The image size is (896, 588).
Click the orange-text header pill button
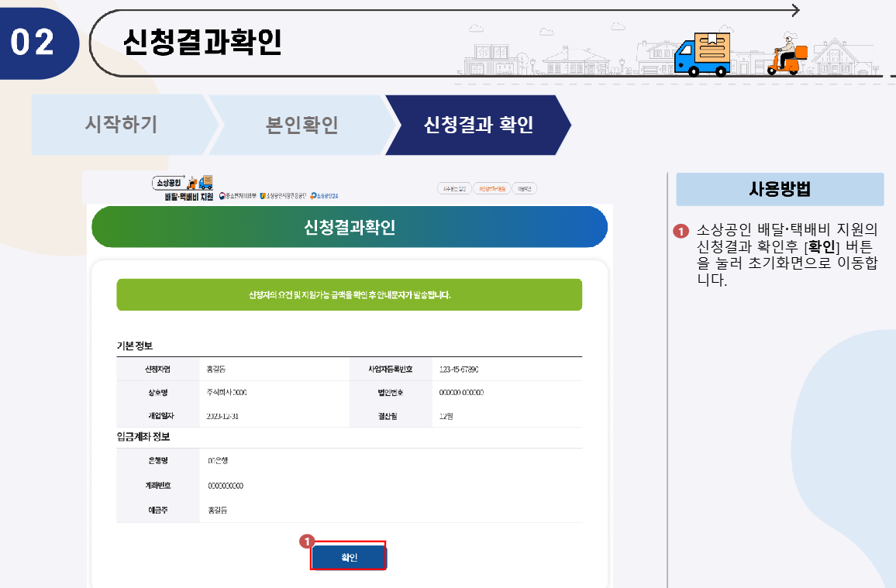492,188
